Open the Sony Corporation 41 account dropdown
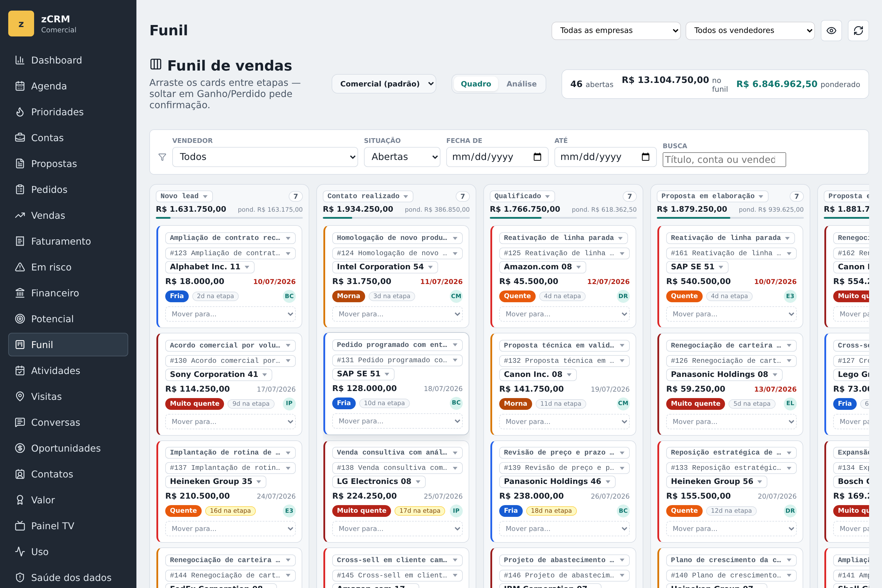Image resolution: width=882 pixels, height=588 pixels. pos(219,374)
